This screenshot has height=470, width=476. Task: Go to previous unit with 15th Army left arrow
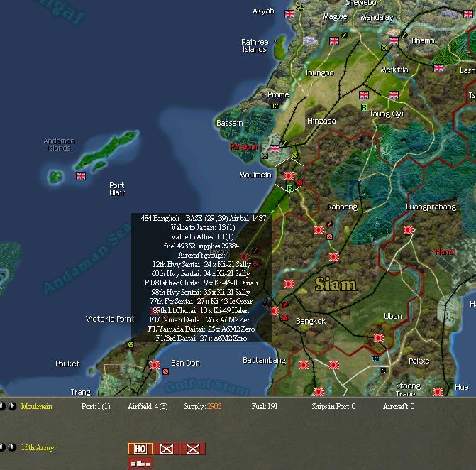click(x=2, y=447)
